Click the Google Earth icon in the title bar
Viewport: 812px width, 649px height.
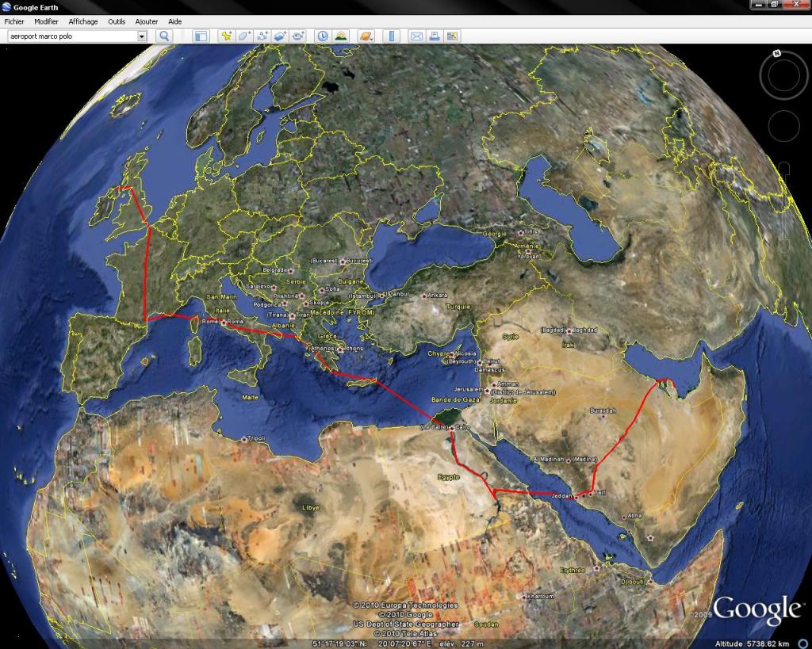(6, 7)
